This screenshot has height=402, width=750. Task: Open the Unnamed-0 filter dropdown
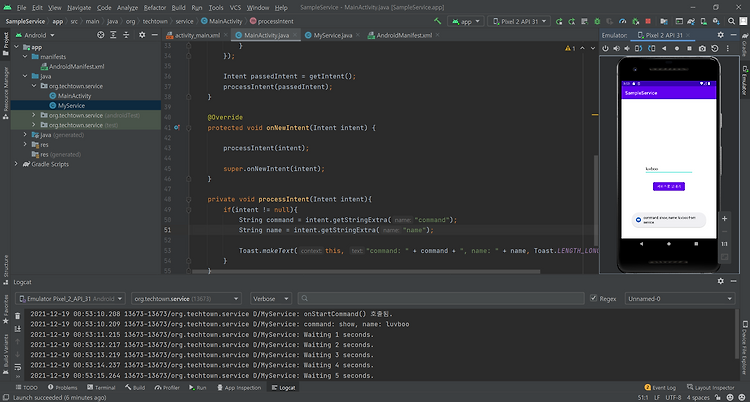[x=680, y=299]
